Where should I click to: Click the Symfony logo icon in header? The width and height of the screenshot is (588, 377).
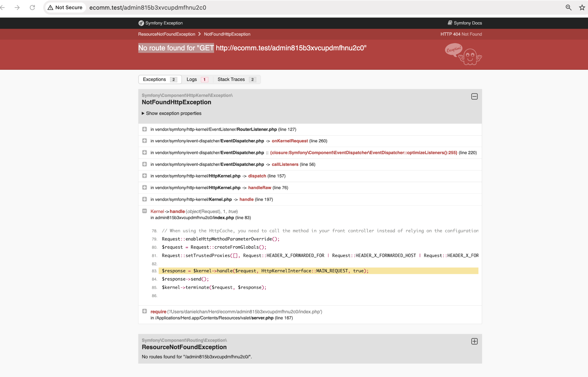point(141,23)
